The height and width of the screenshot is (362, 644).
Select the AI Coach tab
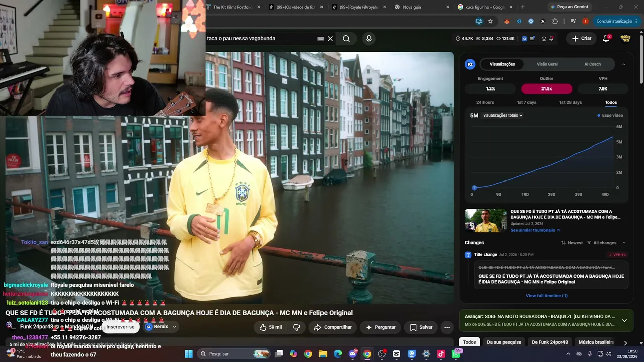592,64
